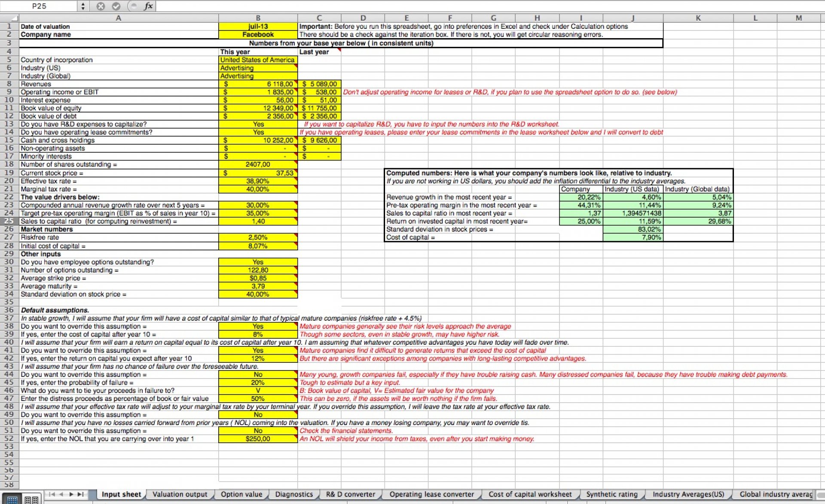Select employee options outstanding Yes cell
The width and height of the screenshot is (825, 504).
(258, 262)
